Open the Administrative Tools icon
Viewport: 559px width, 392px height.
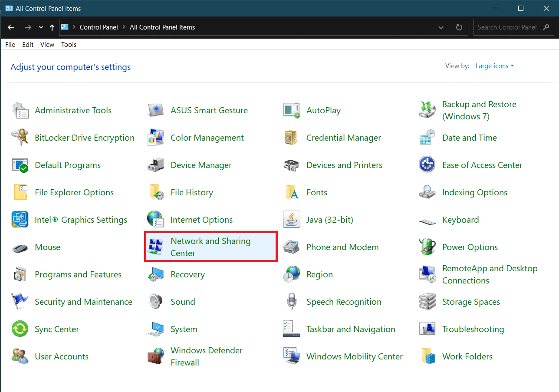click(x=20, y=110)
